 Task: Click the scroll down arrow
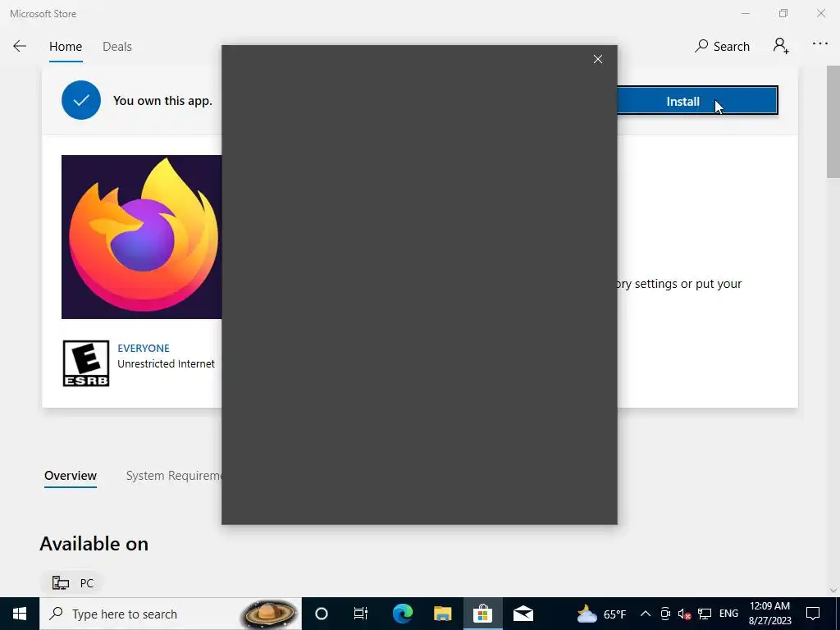coord(833,590)
